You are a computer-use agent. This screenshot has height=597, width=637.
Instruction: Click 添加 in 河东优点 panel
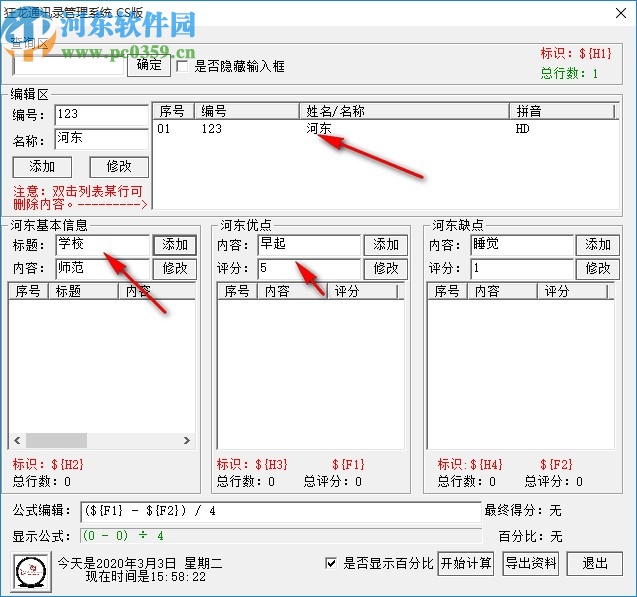[386, 245]
